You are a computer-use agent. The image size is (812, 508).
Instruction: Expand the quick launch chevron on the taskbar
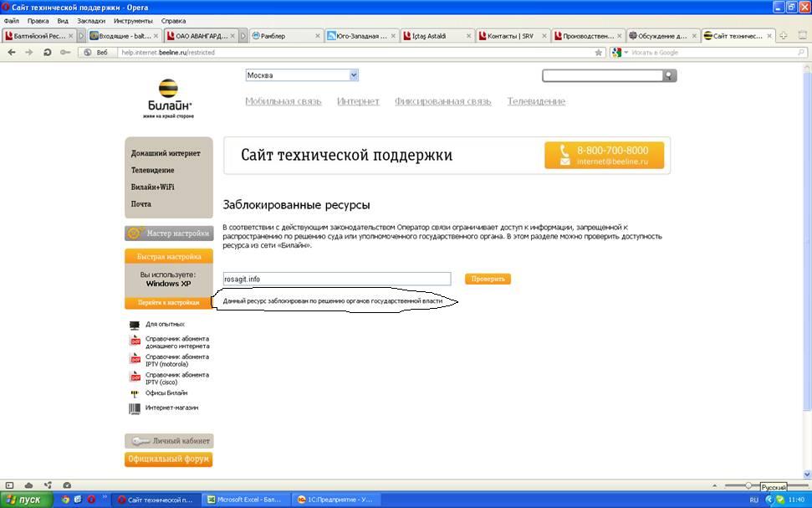pos(104,496)
